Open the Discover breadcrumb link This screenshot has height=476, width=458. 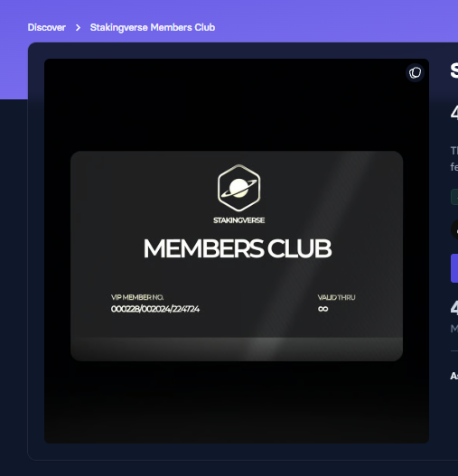(x=46, y=28)
